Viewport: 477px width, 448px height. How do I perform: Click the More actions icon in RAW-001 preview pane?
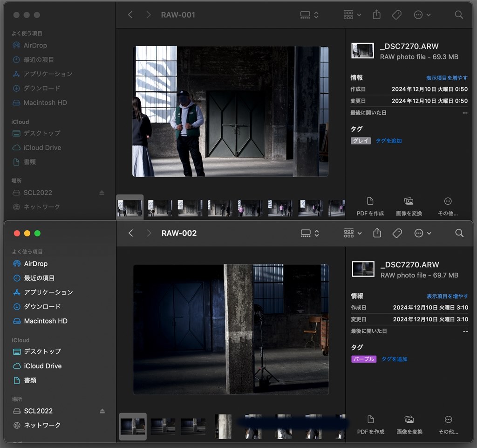[448, 201]
